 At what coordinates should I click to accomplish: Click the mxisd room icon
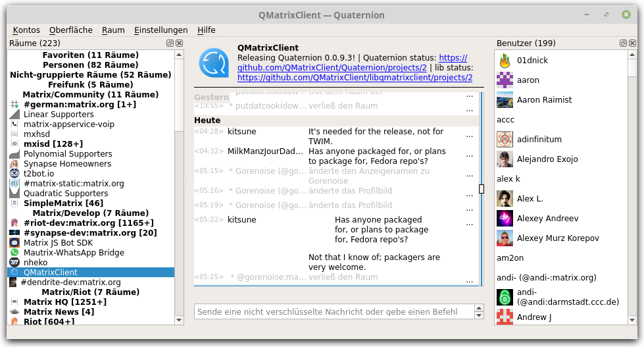[14, 144]
